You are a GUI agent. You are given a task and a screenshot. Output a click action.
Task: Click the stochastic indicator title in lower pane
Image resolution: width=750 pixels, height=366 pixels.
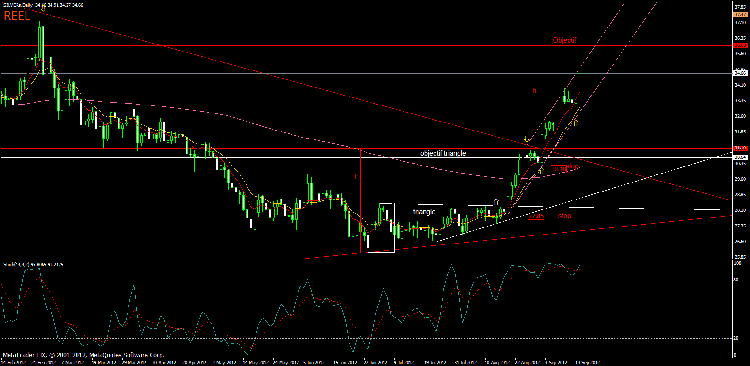click(x=33, y=264)
